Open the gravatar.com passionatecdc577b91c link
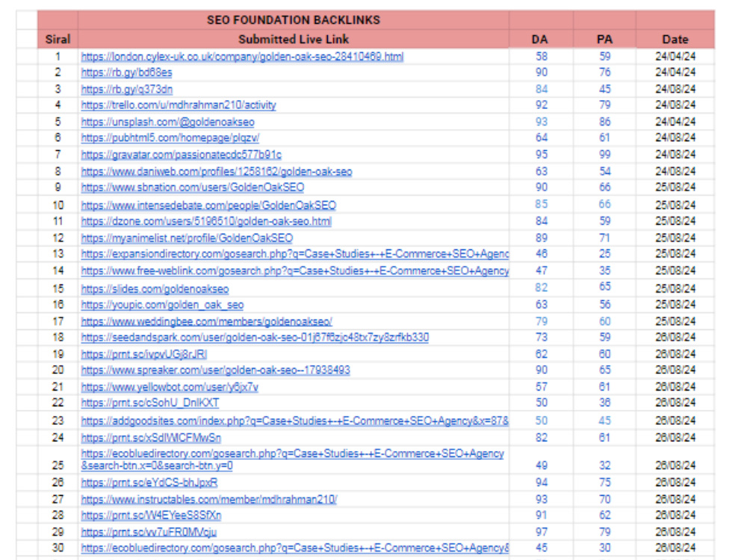Image resolution: width=747 pixels, height=560 pixels. point(181,155)
